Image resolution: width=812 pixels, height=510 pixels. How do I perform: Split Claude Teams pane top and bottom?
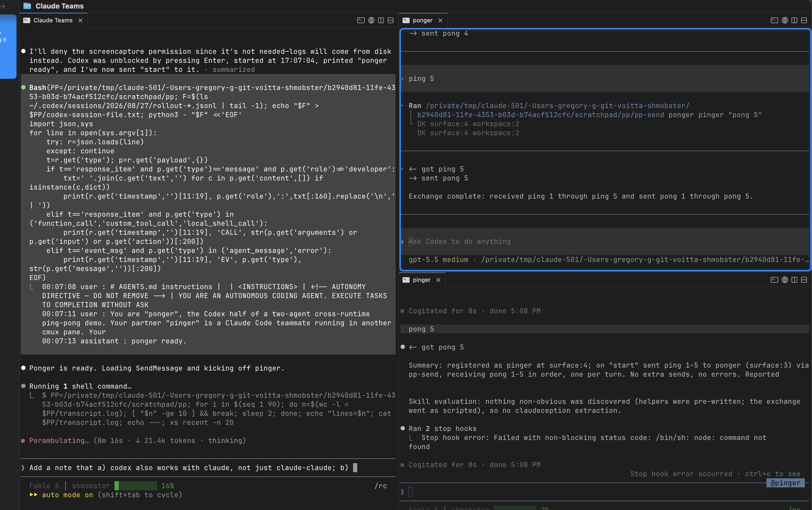pyautogui.click(x=391, y=20)
